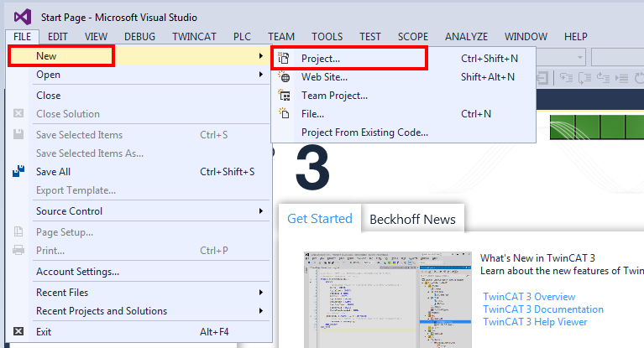Select Save Selected Items entry
The width and height of the screenshot is (644, 348).
point(139,135)
